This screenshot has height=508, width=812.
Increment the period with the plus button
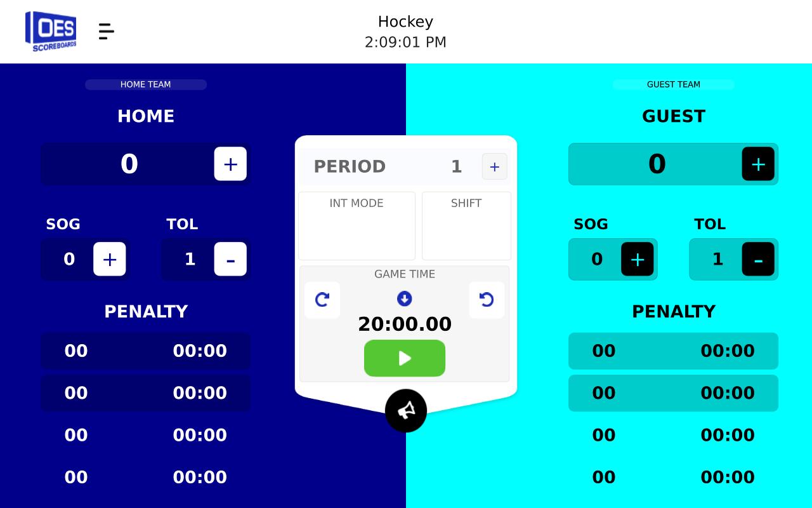click(494, 166)
